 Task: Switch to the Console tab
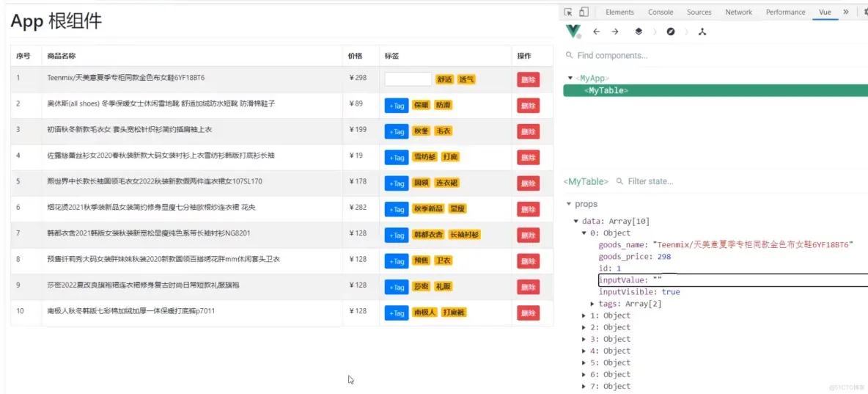point(661,12)
